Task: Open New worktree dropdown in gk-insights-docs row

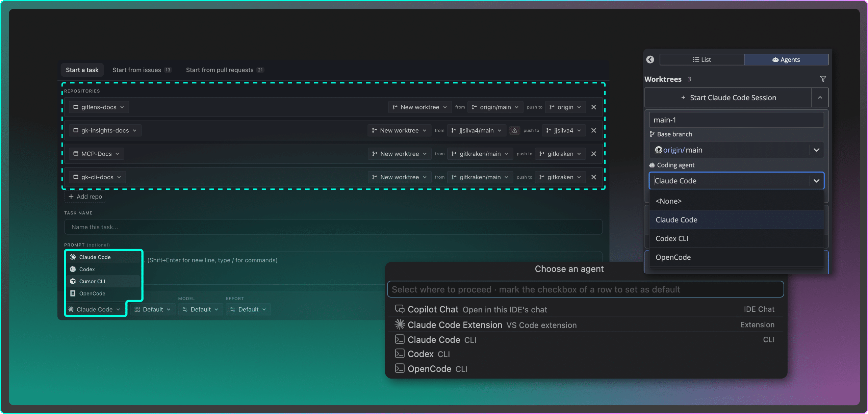Action: coord(399,130)
